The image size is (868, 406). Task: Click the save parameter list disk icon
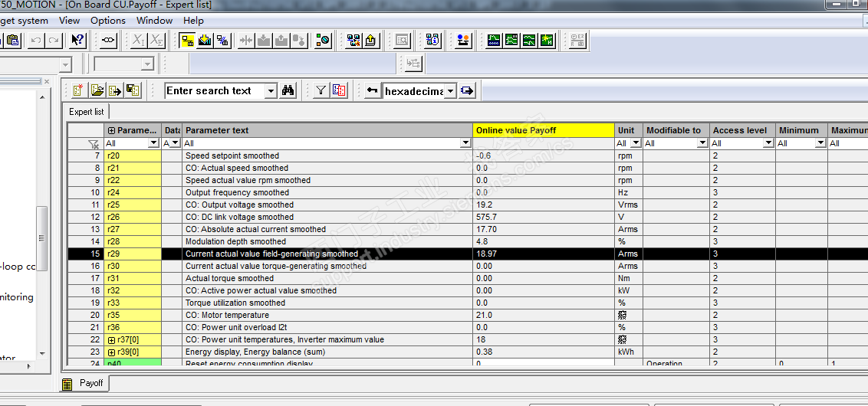pos(133,90)
